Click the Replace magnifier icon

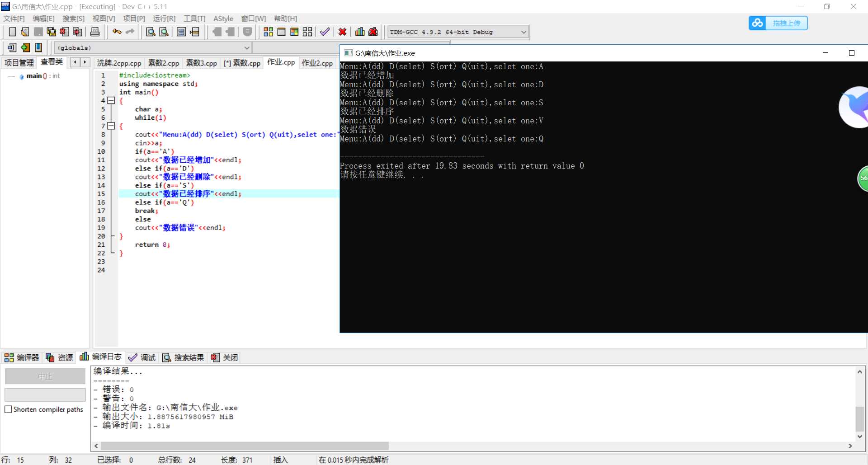coord(164,32)
